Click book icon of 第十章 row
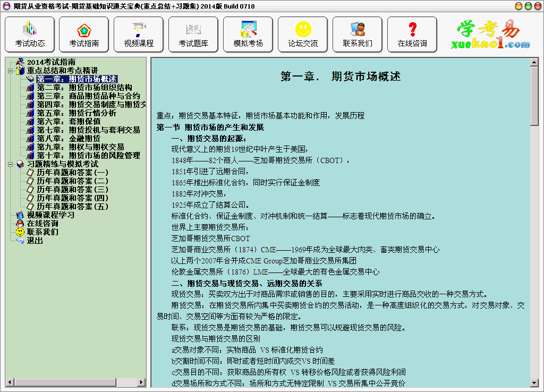Viewport: 544px width, 392px height. coord(30,156)
